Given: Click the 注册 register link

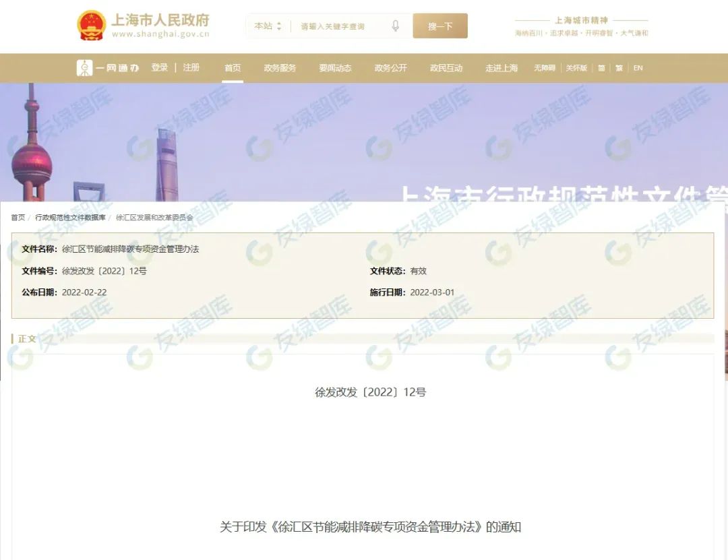Looking at the screenshot, I should (x=191, y=67).
